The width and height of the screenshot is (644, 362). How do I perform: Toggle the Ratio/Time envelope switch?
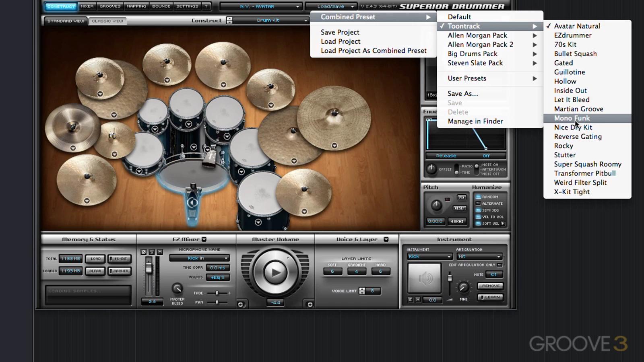[457, 169]
